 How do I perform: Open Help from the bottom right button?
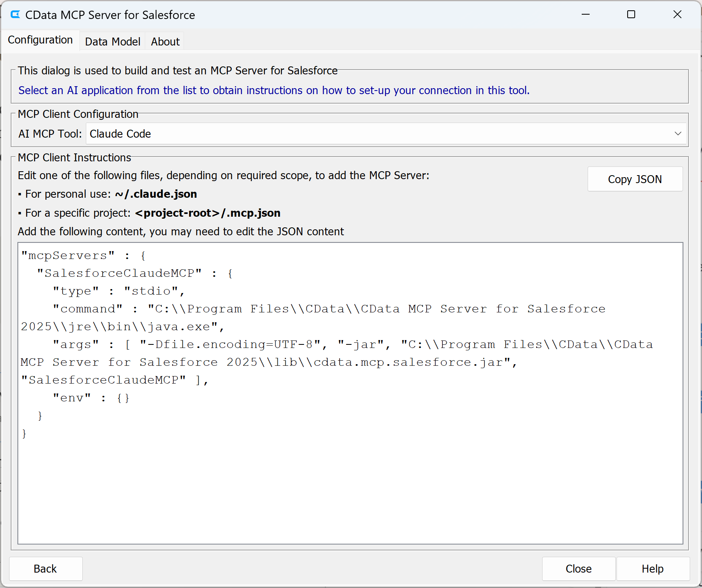click(653, 569)
